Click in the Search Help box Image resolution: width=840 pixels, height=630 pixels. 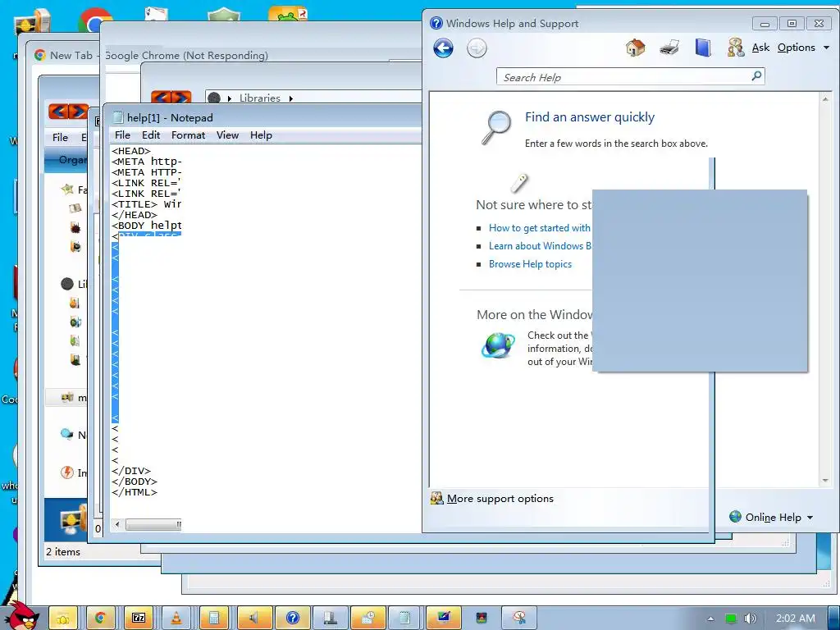click(623, 77)
